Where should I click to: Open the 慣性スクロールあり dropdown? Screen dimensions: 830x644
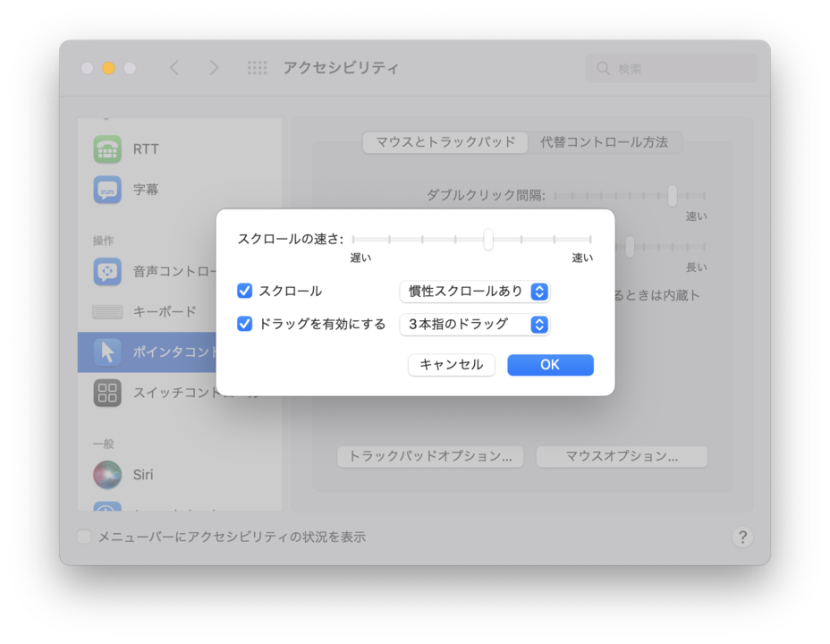pos(475,292)
